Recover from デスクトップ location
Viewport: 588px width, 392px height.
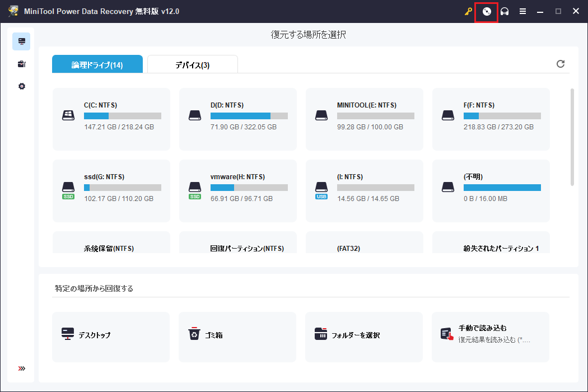(x=111, y=337)
